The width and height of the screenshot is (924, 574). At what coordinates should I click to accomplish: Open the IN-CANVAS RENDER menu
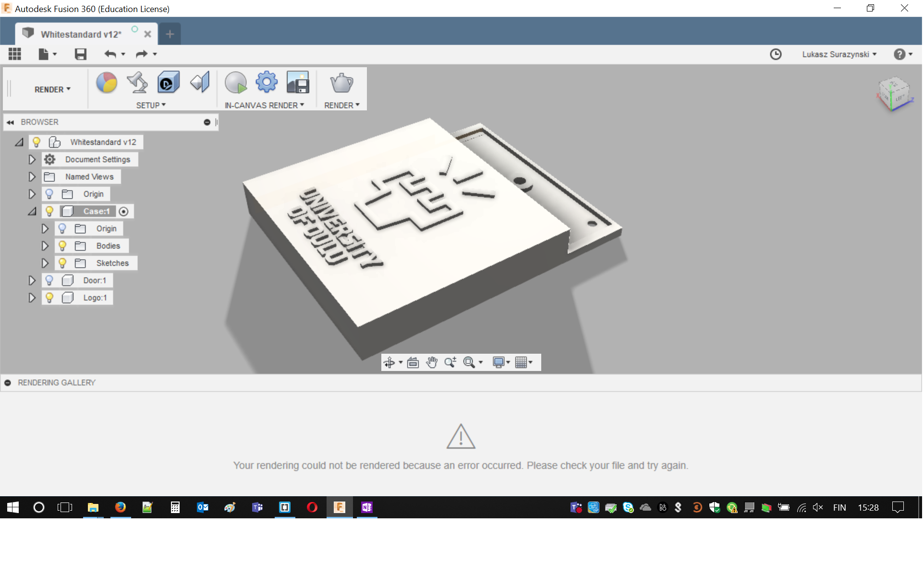pyautogui.click(x=264, y=105)
